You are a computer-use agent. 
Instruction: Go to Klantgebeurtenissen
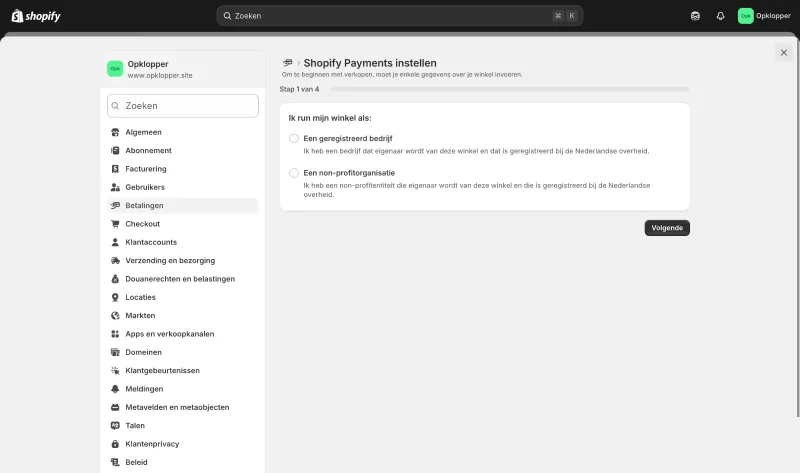click(183, 371)
